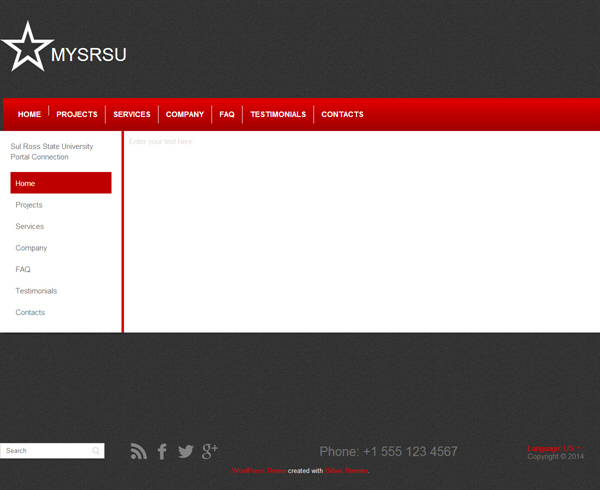Open PROJECTS in the top navigation bar
The height and width of the screenshot is (490, 600).
77,115
